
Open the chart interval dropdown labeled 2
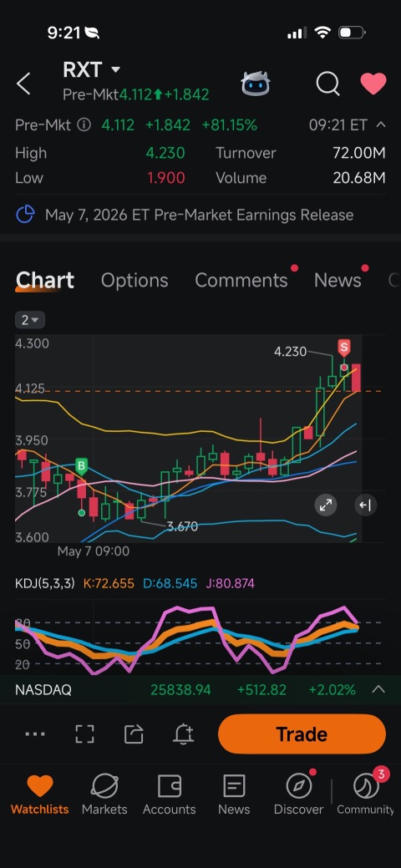pos(30,320)
